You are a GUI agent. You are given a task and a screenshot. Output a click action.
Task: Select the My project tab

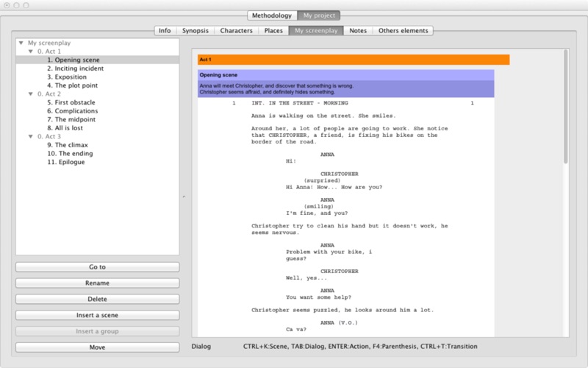319,15
